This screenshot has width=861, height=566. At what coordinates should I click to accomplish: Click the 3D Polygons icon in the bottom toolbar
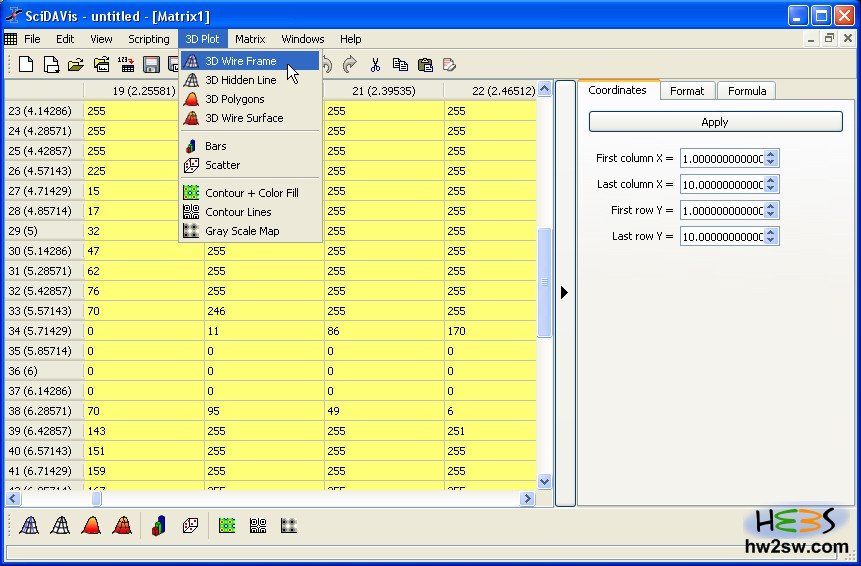click(x=91, y=525)
